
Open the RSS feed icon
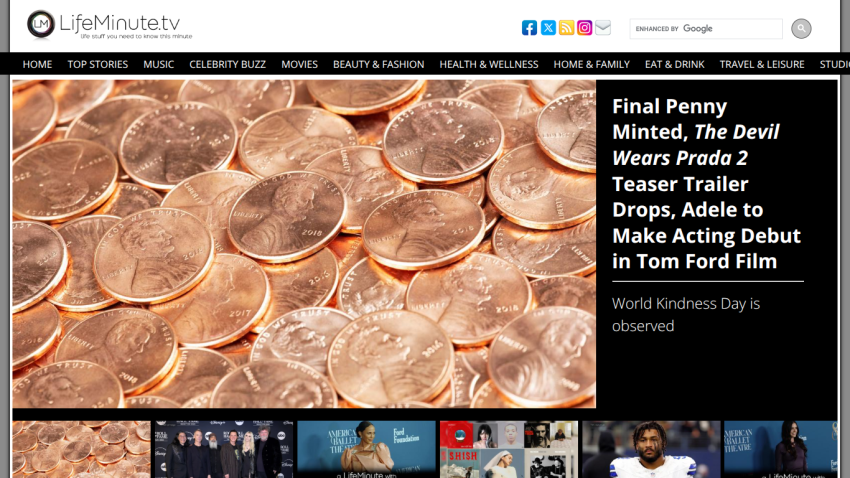click(x=566, y=28)
